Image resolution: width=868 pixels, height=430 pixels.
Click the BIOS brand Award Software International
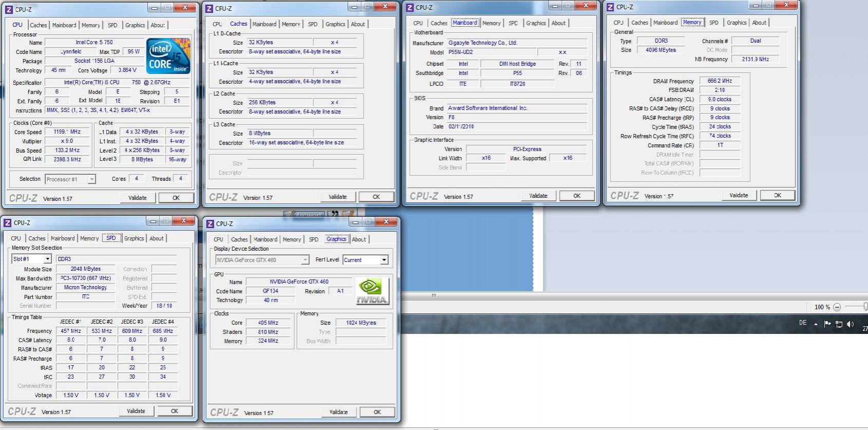tap(516, 108)
